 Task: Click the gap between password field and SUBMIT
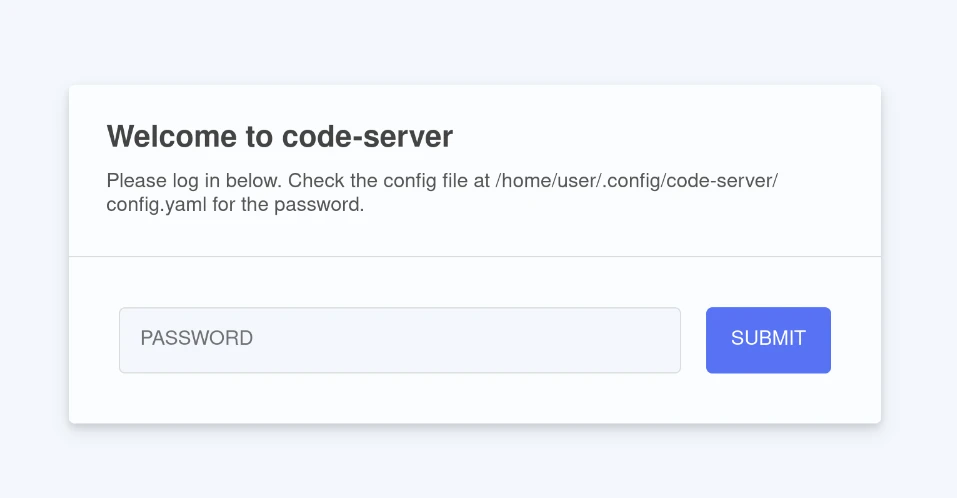(693, 340)
